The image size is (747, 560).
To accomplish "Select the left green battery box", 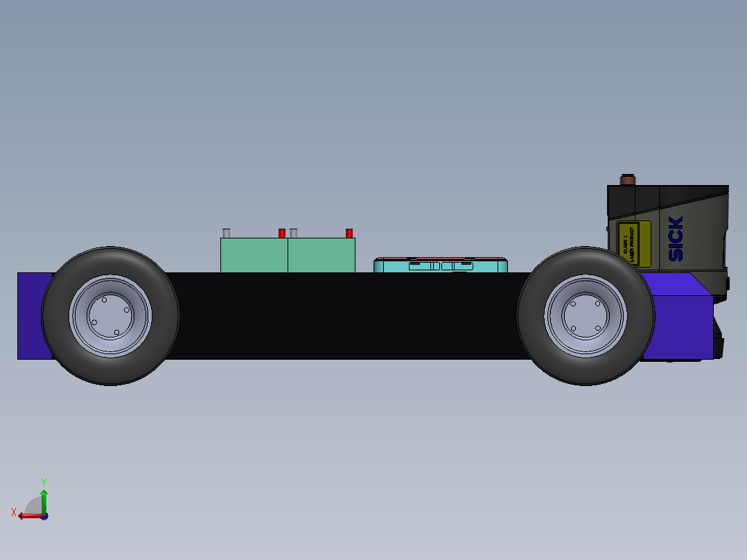I will (x=254, y=256).
